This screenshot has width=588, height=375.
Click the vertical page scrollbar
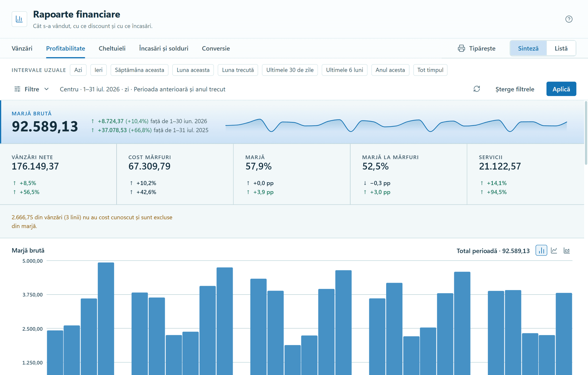click(x=586, y=133)
